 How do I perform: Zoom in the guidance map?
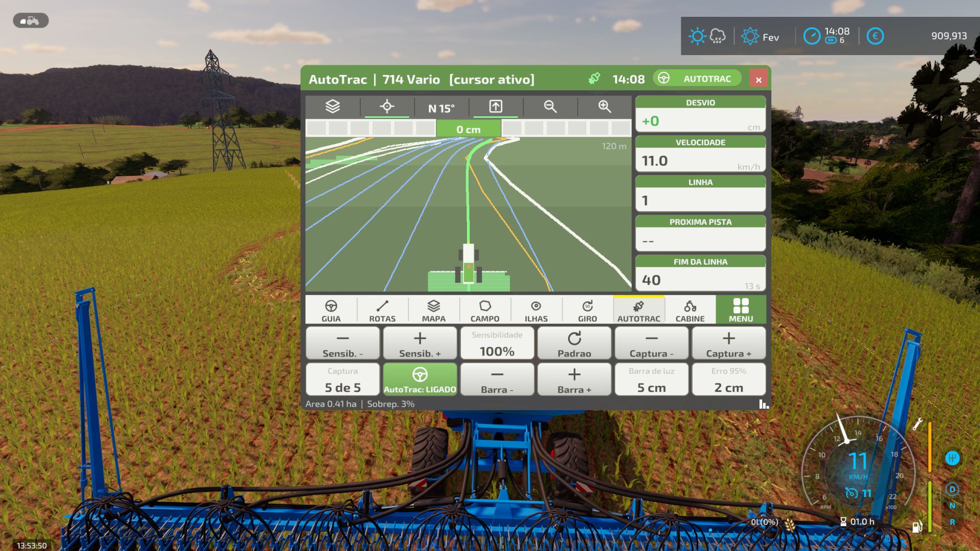605,107
